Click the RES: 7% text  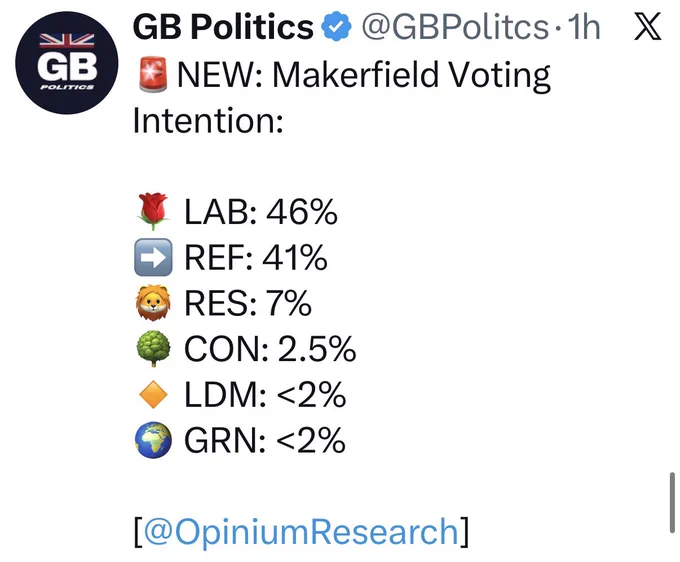click(248, 303)
